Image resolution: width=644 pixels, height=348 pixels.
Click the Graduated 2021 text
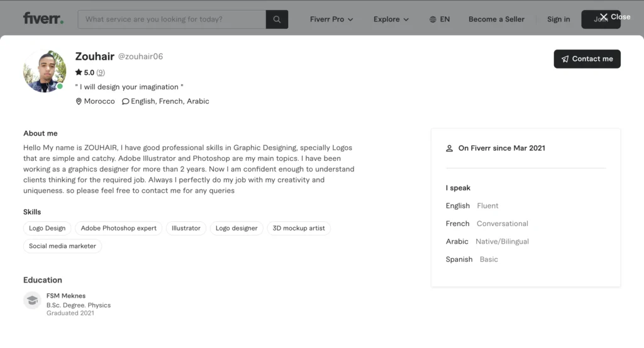(x=70, y=313)
